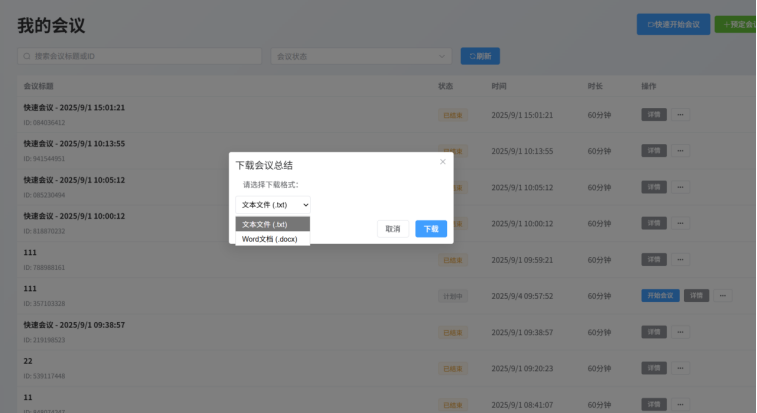The width and height of the screenshot is (757, 413).
Task: Click 开始会议 for planned meeting 111
Action: click(660, 296)
